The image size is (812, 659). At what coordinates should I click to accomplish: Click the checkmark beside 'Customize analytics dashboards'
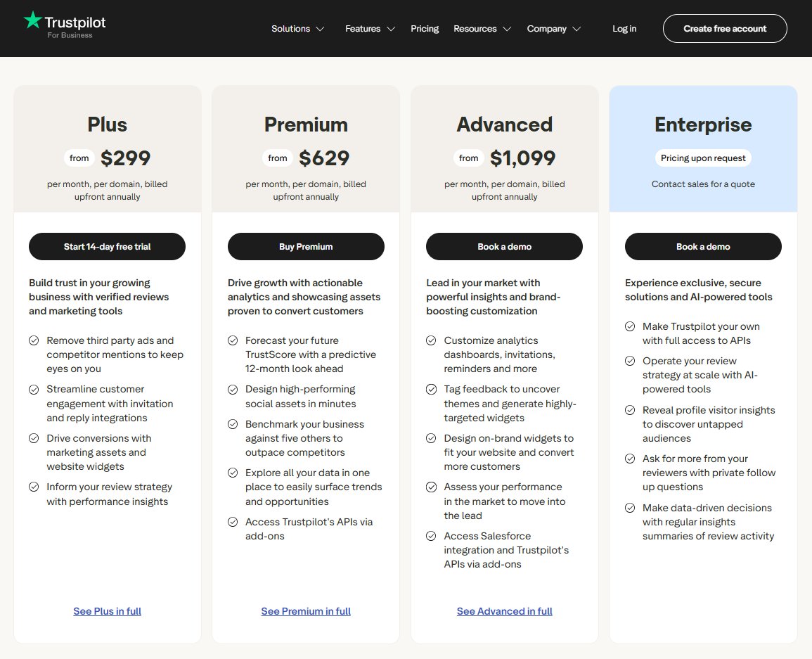click(431, 340)
